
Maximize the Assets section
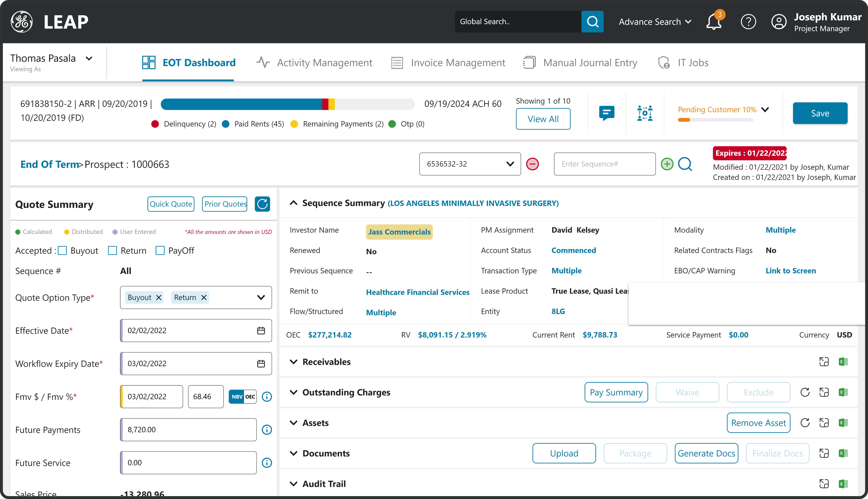824,423
